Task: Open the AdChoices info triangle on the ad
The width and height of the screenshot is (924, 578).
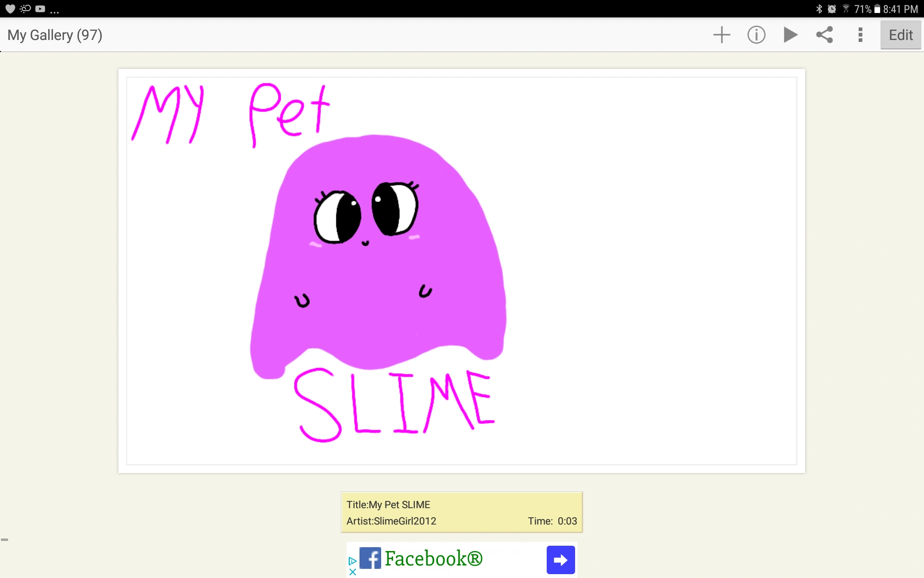Action: (x=353, y=560)
